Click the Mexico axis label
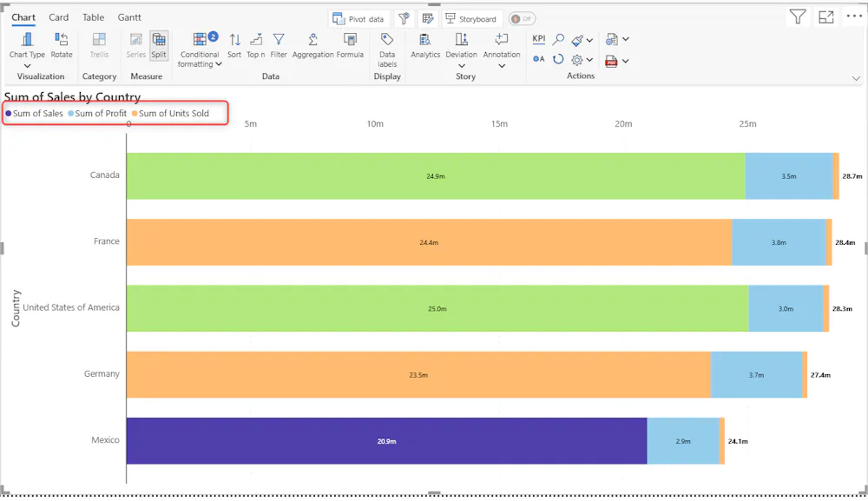Image resolution: width=868 pixels, height=501 pixels. click(105, 440)
